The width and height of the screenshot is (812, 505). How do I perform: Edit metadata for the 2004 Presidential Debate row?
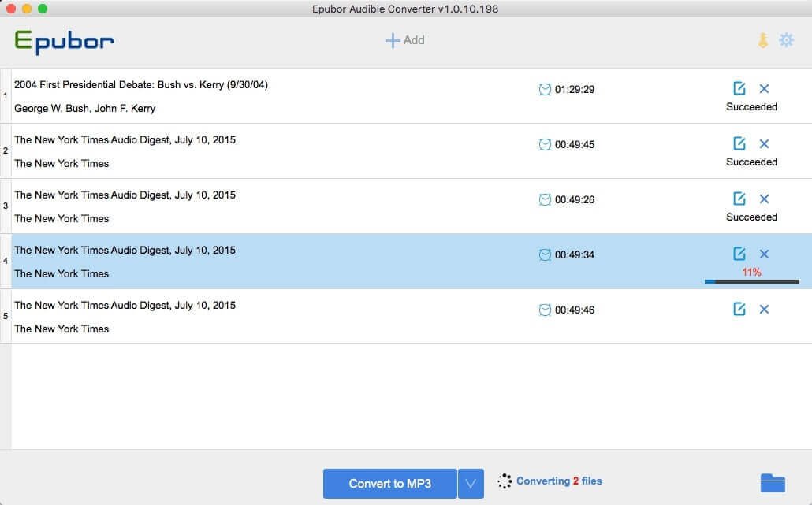pyautogui.click(x=739, y=88)
